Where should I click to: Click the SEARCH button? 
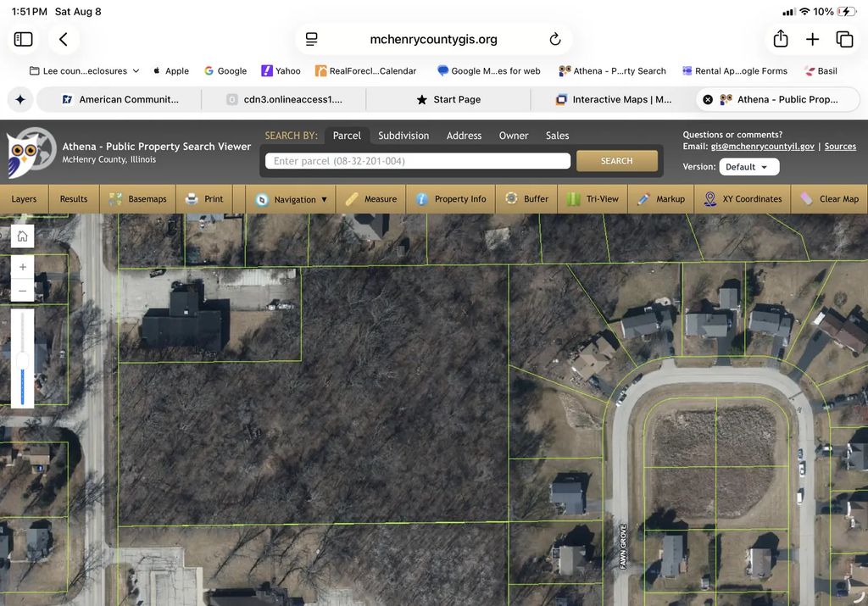pos(617,161)
